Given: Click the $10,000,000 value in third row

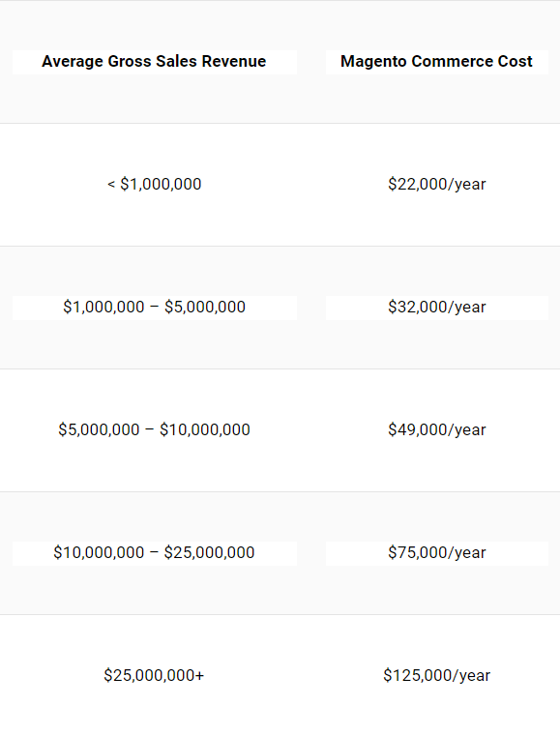Looking at the screenshot, I should point(205,429).
